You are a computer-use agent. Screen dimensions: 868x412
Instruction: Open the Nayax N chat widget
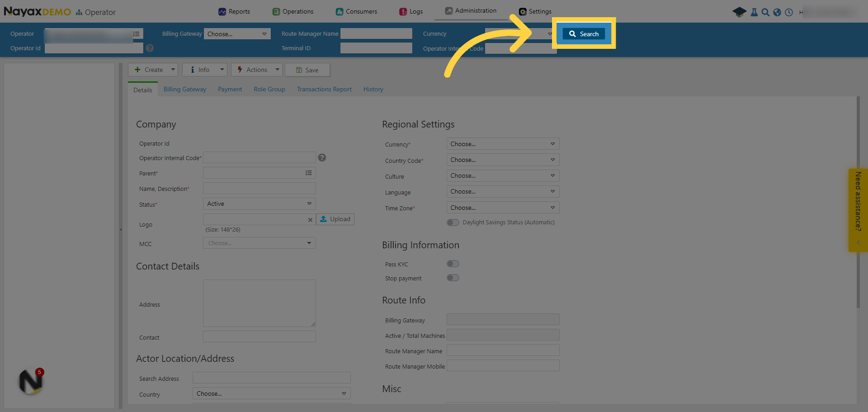pos(31,381)
